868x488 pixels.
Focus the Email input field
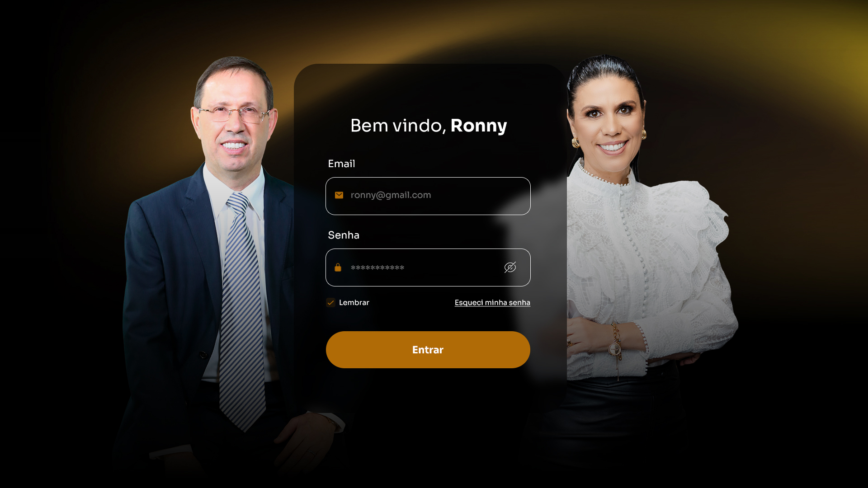(x=428, y=196)
